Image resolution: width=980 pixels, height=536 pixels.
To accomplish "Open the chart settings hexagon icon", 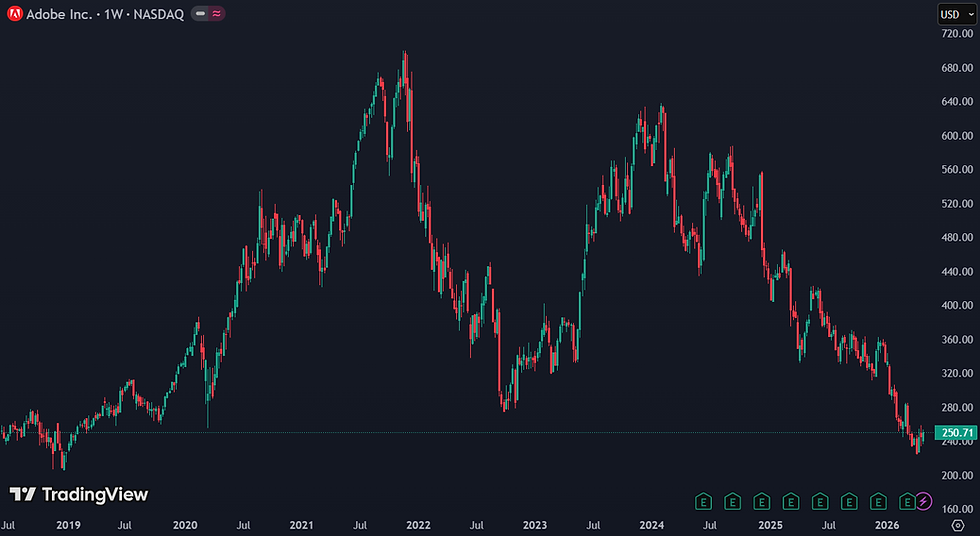I will click(958, 525).
